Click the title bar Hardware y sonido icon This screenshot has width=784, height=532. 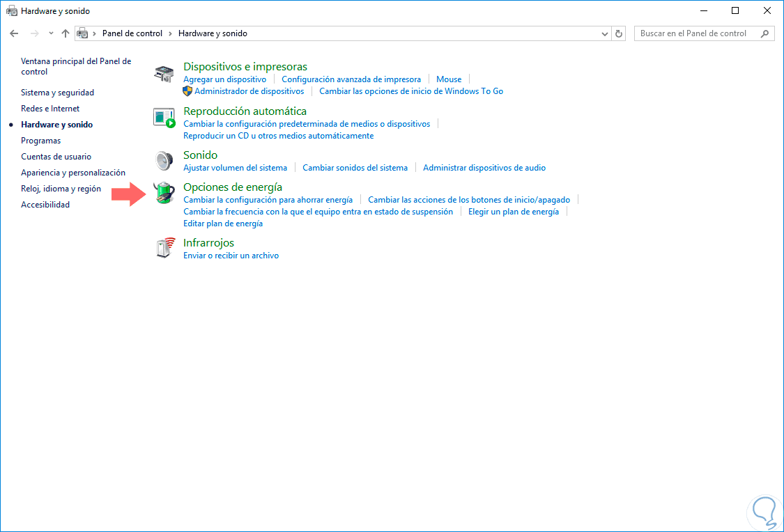click(12, 11)
